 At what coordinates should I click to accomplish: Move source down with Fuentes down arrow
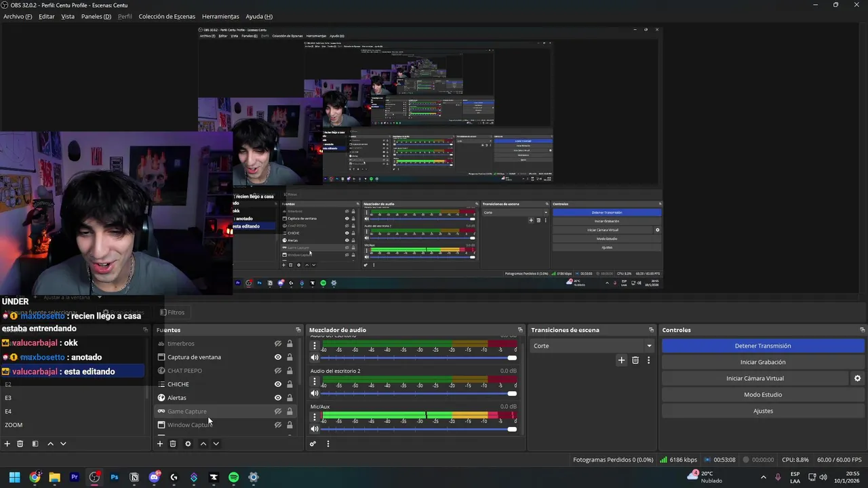tap(216, 444)
